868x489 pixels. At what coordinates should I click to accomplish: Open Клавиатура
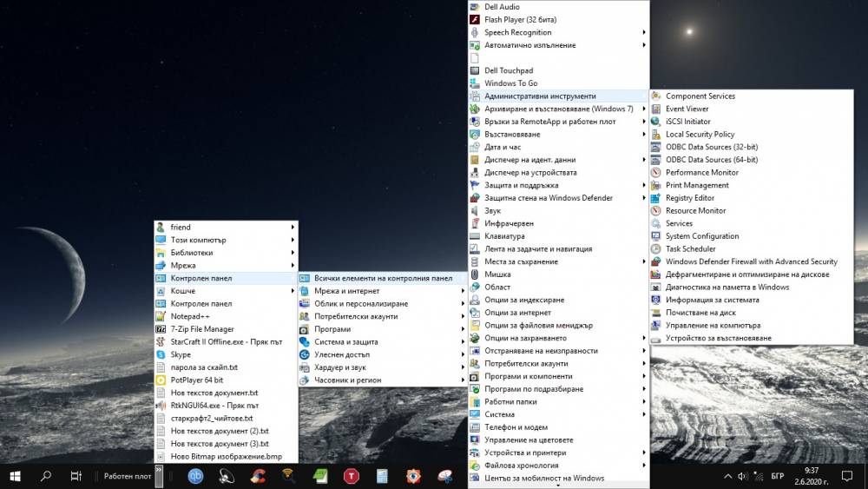point(504,236)
